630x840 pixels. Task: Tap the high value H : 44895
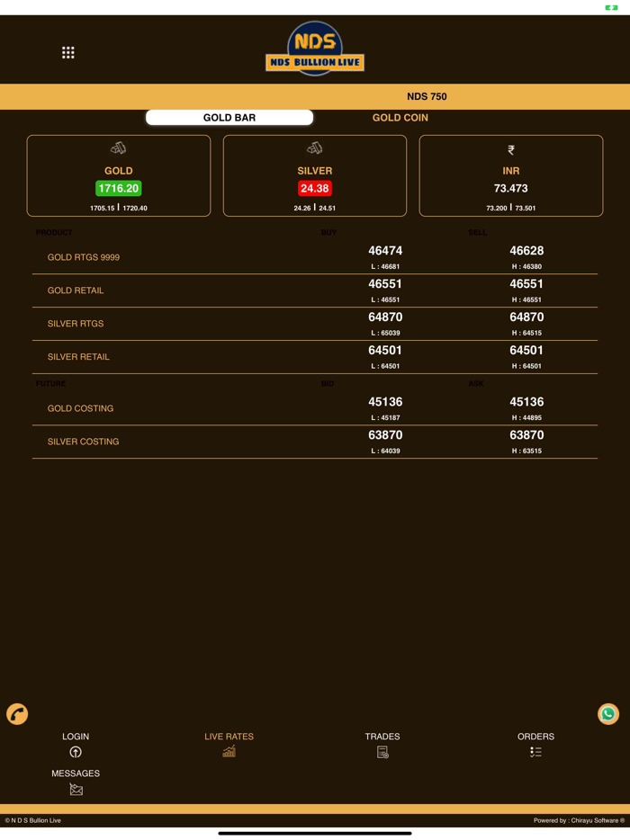[x=526, y=417]
